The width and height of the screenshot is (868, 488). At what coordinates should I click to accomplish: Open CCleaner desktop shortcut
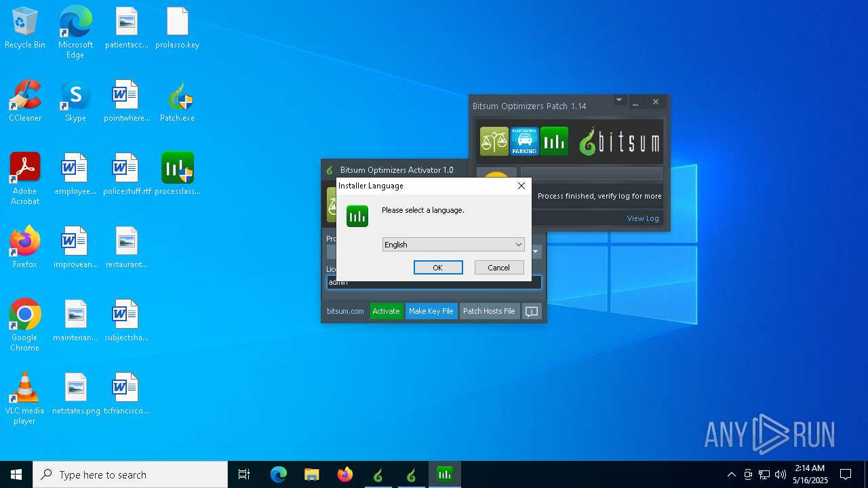25,101
